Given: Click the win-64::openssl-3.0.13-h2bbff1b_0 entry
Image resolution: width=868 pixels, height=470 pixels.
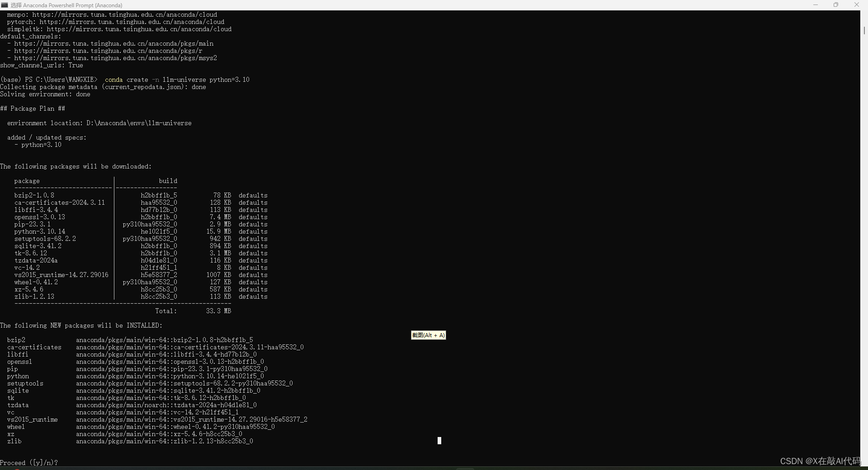Looking at the screenshot, I should (x=170, y=362).
